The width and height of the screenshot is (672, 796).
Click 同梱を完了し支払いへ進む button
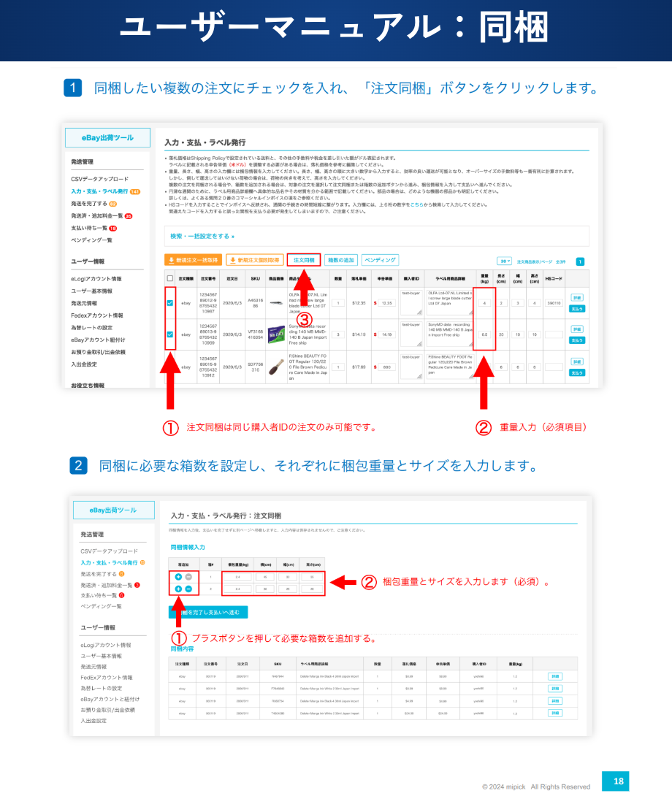pyautogui.click(x=208, y=612)
